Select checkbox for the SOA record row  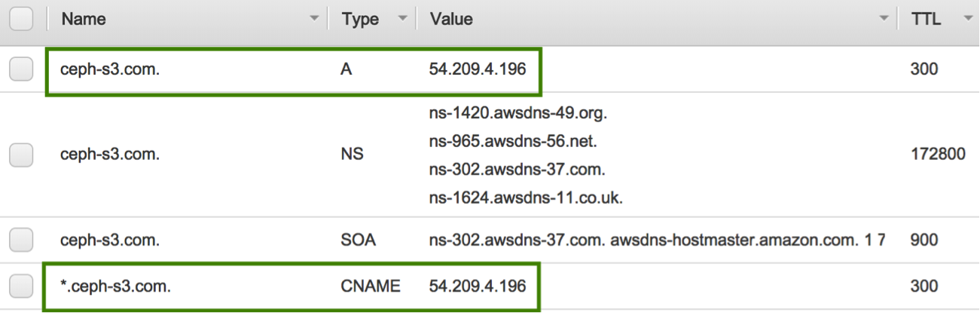point(21,240)
